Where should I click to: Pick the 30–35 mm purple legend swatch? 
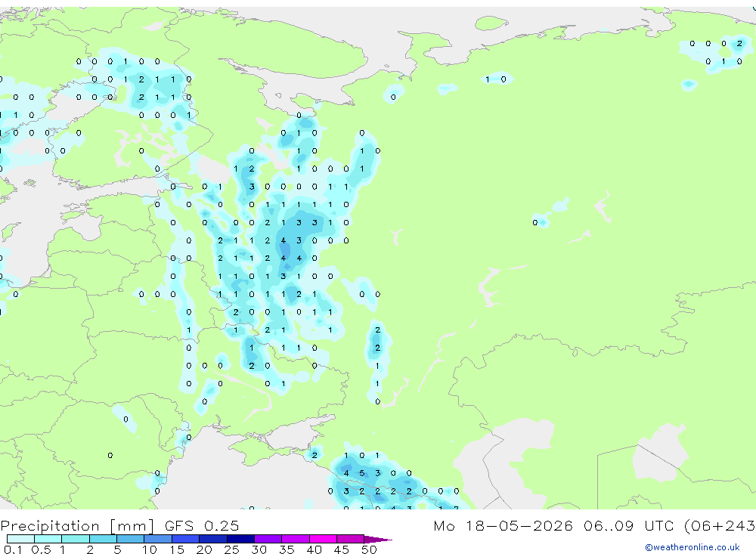coord(268,539)
